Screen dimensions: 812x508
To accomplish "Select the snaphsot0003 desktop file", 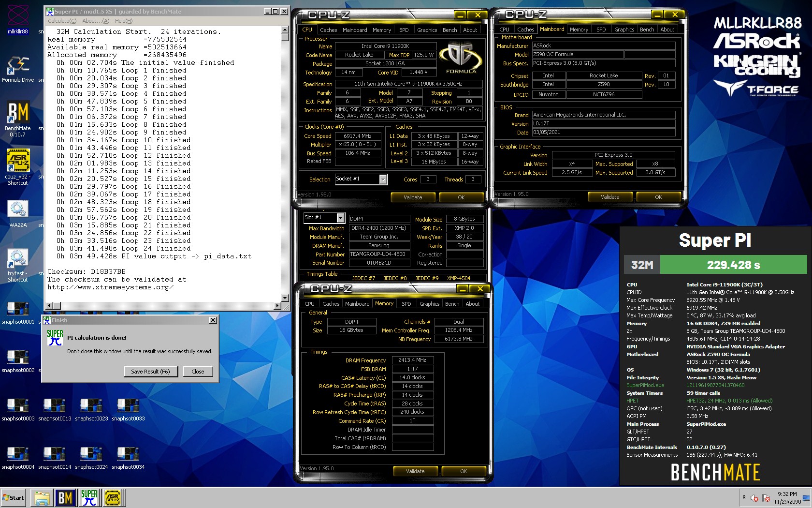I will (x=18, y=409).
